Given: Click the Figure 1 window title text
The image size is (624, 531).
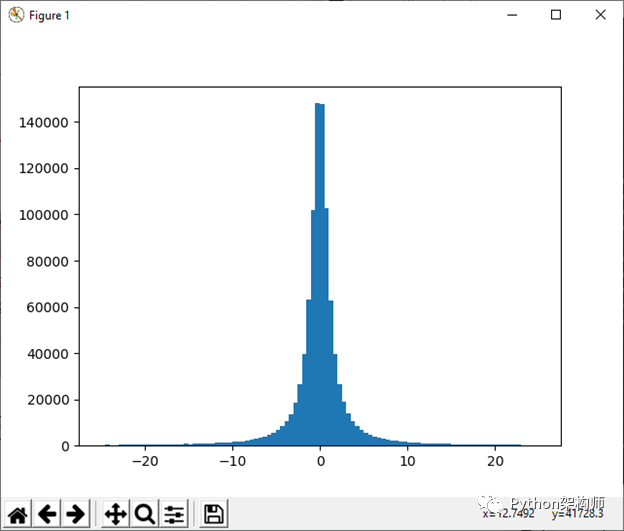Looking at the screenshot, I should 49,16.
